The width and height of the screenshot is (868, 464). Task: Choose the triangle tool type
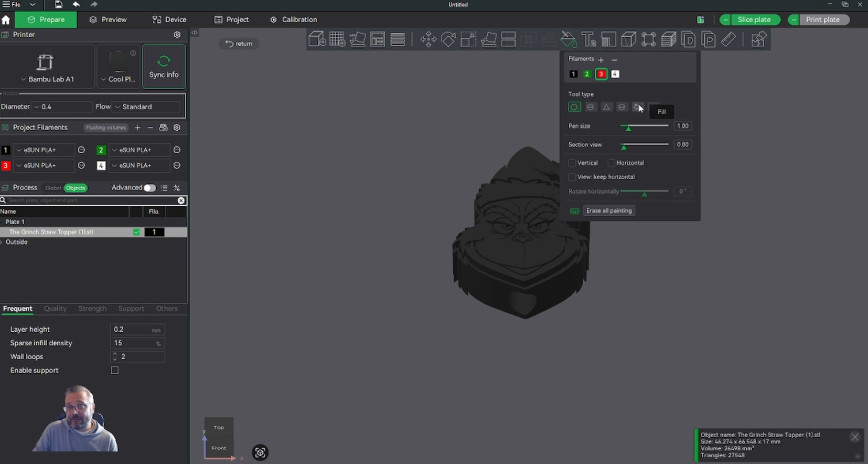[606, 107]
